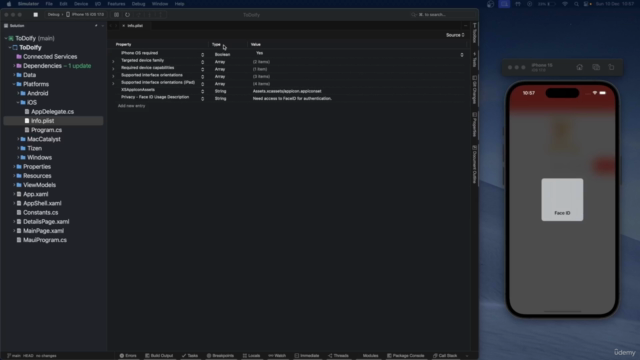
Task: Expand the MacCatalyst folder
Action: [x=18, y=139]
